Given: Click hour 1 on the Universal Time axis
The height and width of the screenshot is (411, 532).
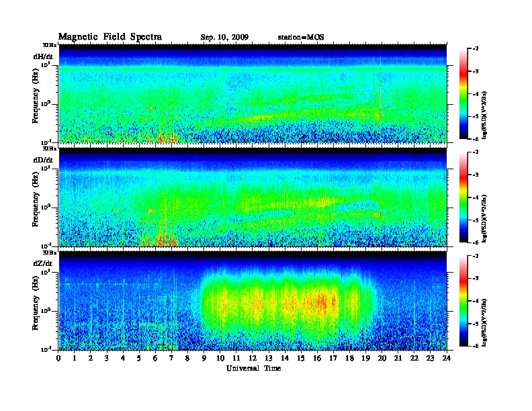Looking at the screenshot, I should click(x=75, y=358).
